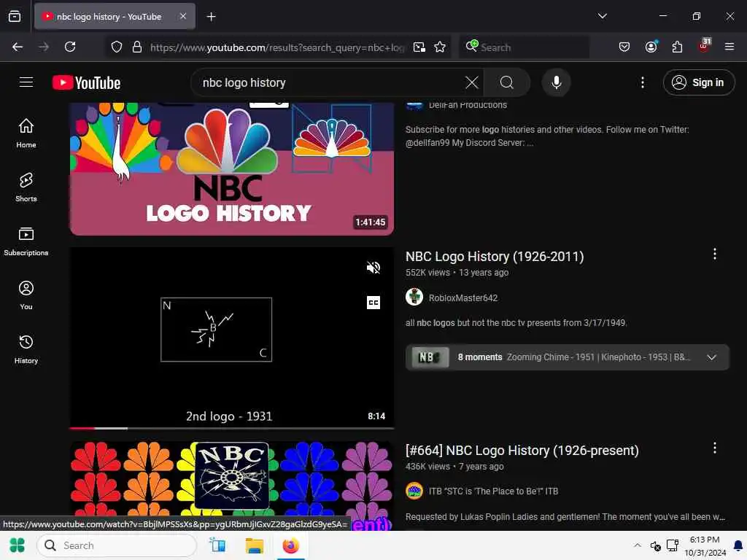Submit search with magnifier button
Viewport: 747px width, 560px height.
pyautogui.click(x=507, y=82)
